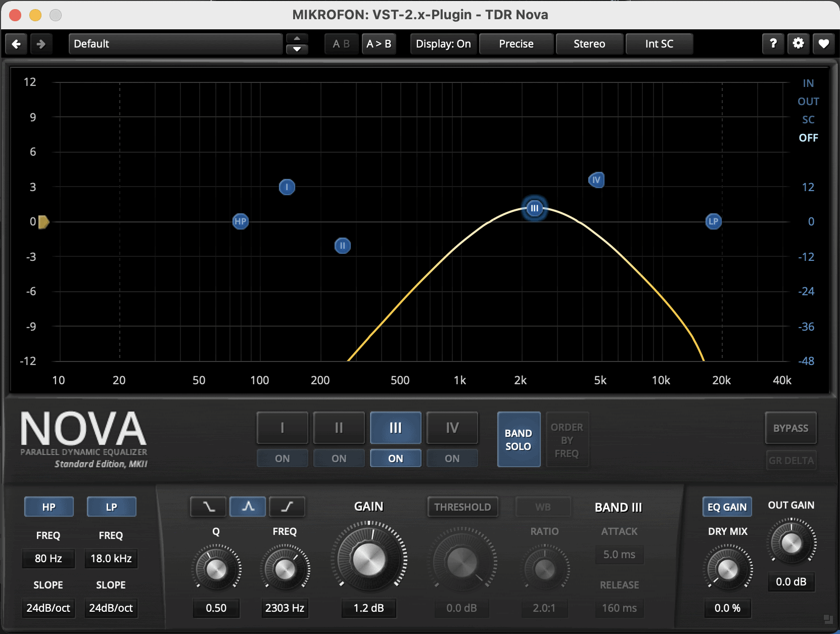Click the A > B copy button
Screen dimensions: 840x634
379,44
